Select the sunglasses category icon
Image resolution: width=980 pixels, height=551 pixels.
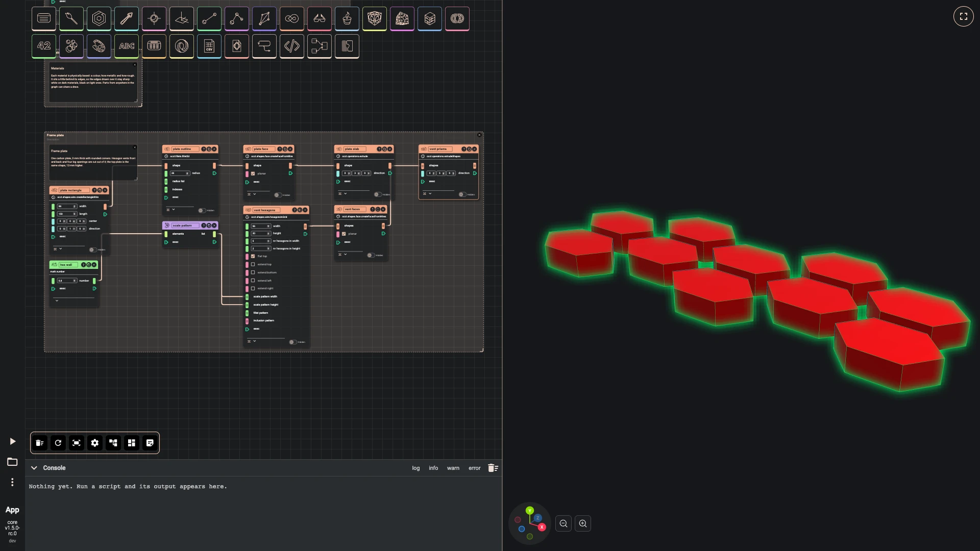(320, 19)
